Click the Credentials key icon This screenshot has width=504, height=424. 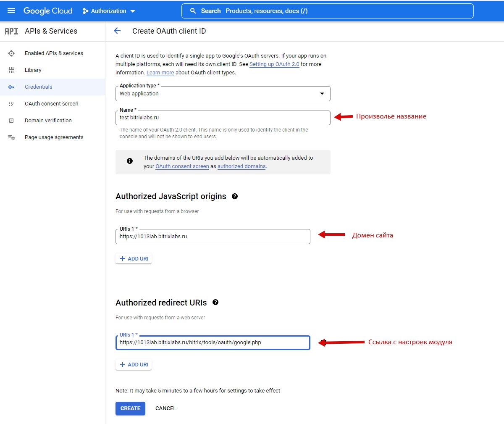pos(11,87)
